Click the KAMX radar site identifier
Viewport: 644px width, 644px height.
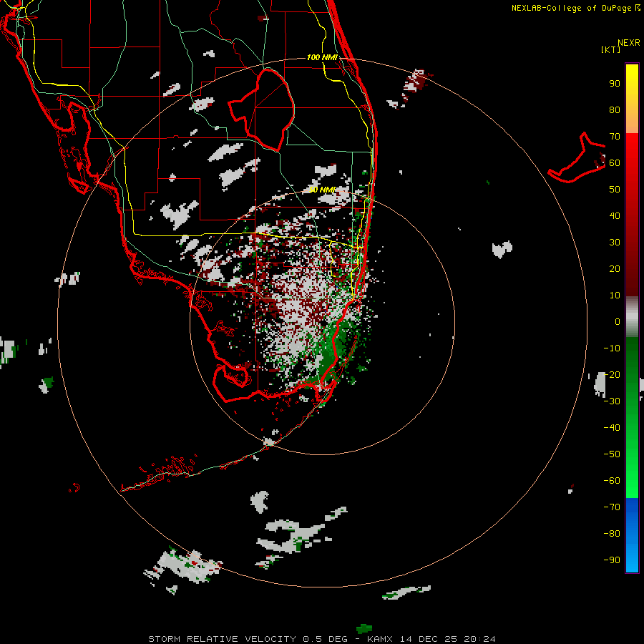pyautogui.click(x=380, y=639)
